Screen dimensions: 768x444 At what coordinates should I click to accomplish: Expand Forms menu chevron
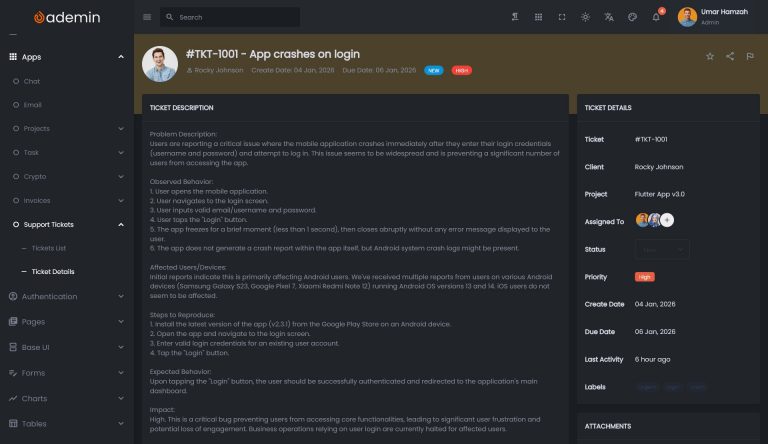click(120, 373)
